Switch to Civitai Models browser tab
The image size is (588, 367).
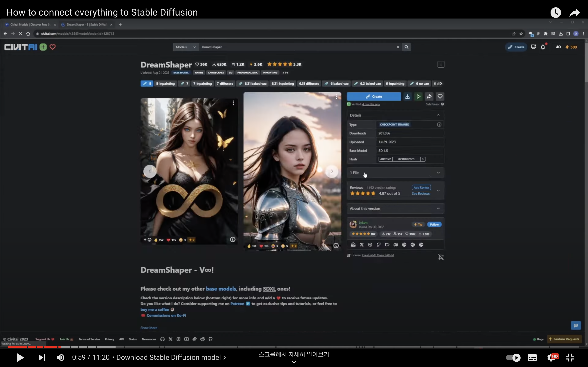click(x=30, y=24)
